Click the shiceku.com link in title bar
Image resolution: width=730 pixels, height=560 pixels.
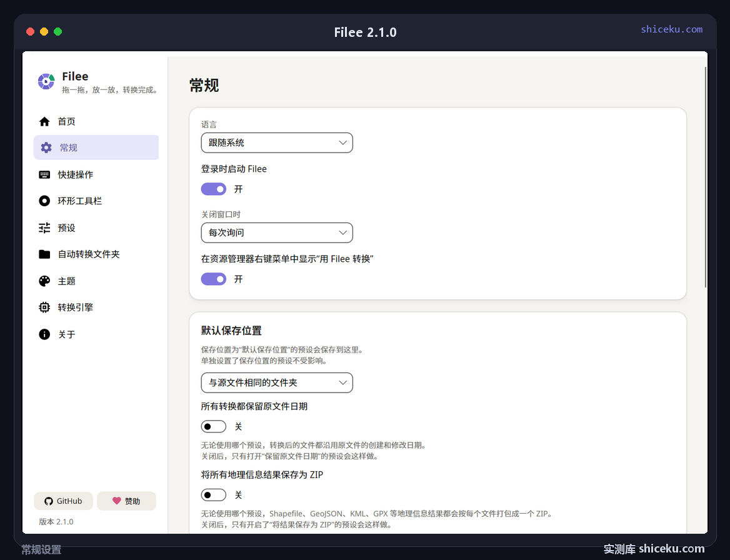pyautogui.click(x=671, y=29)
